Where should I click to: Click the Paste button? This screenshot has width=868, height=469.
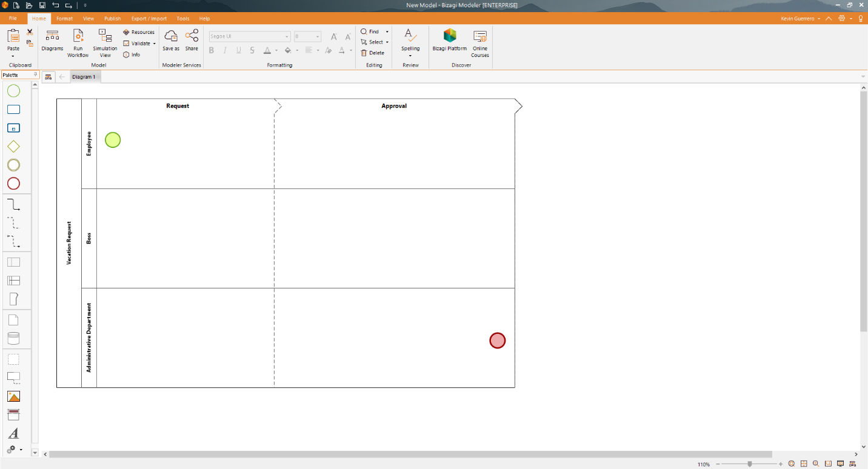click(13, 40)
